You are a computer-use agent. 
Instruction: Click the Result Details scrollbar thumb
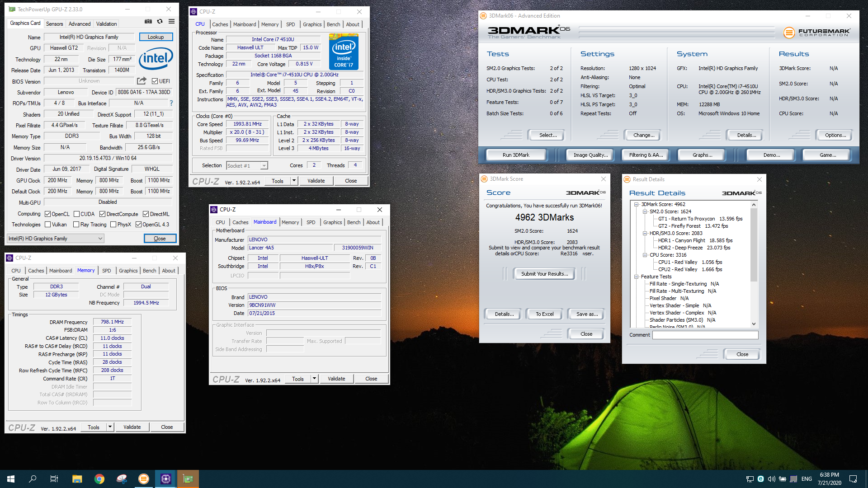754,244
